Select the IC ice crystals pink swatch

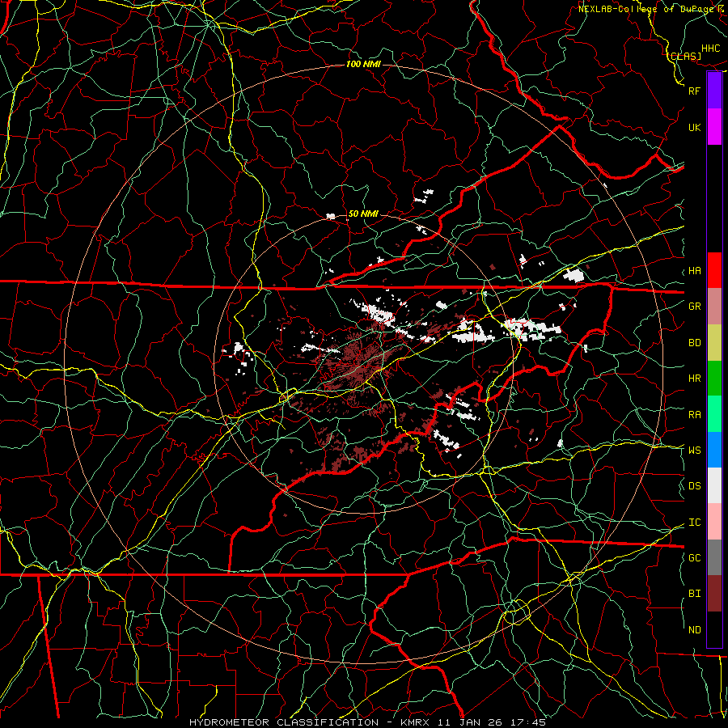(x=714, y=522)
